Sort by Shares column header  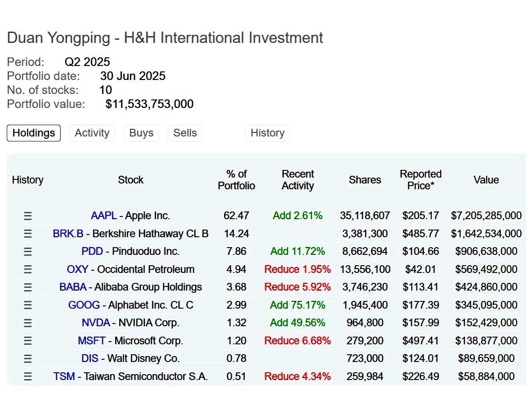(x=365, y=180)
